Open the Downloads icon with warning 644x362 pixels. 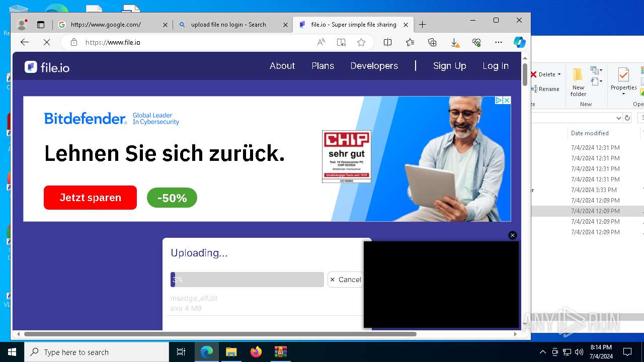[x=454, y=43]
